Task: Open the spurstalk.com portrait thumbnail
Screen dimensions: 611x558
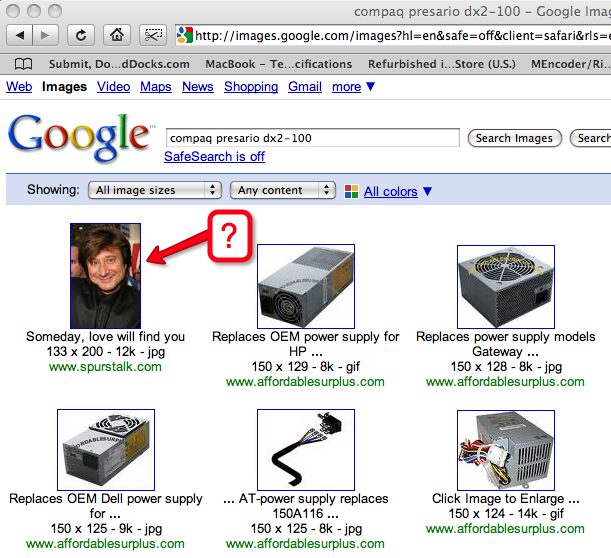Action: (x=105, y=275)
